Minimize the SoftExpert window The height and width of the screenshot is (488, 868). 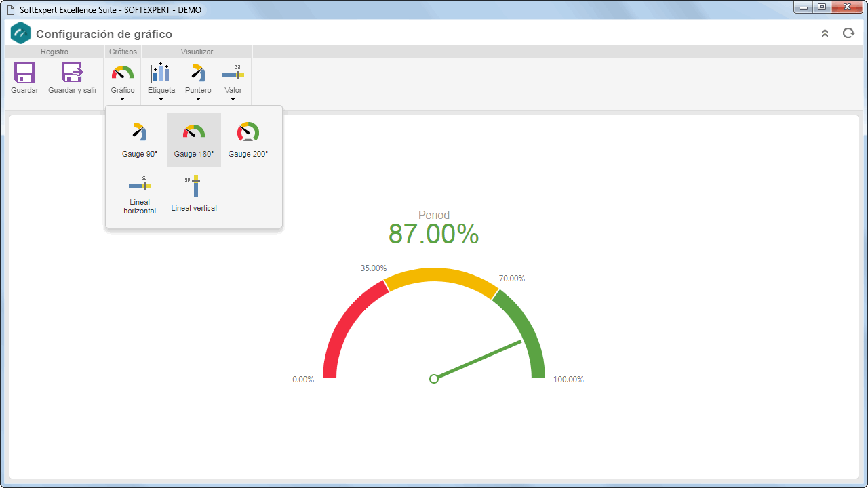pos(804,7)
